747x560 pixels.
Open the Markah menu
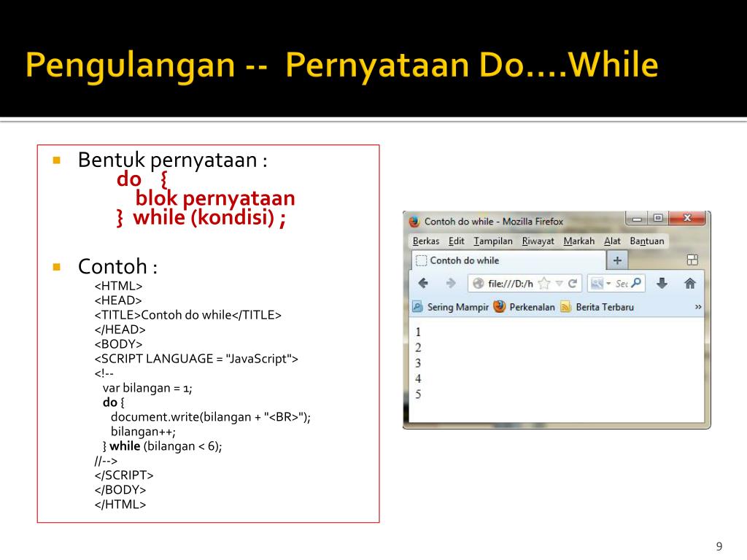[x=578, y=241]
